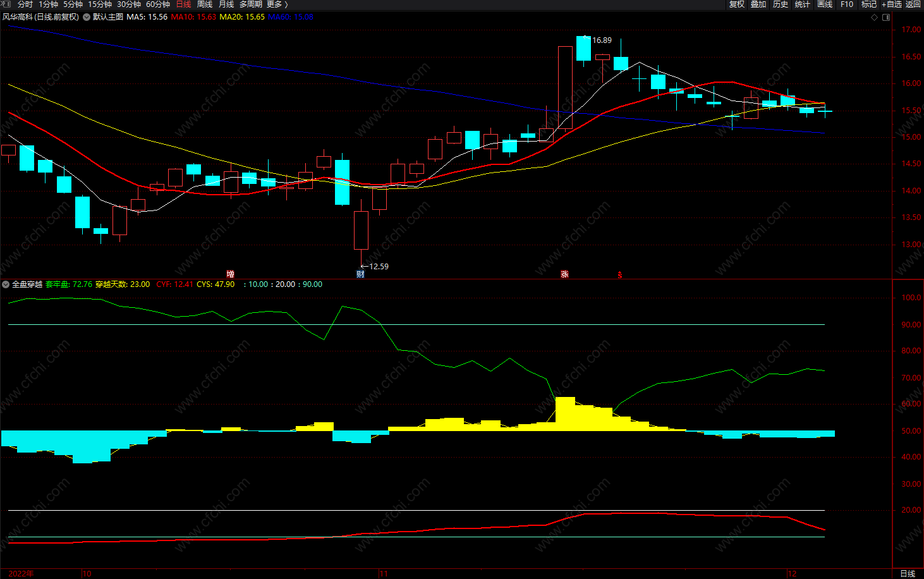Open the 统计 statistics button
Screen dimensions: 924x579
click(803, 4)
